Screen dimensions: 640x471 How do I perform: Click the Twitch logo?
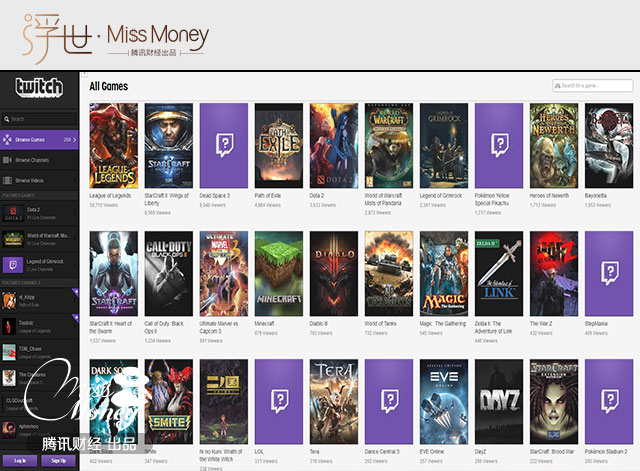pyautogui.click(x=39, y=87)
